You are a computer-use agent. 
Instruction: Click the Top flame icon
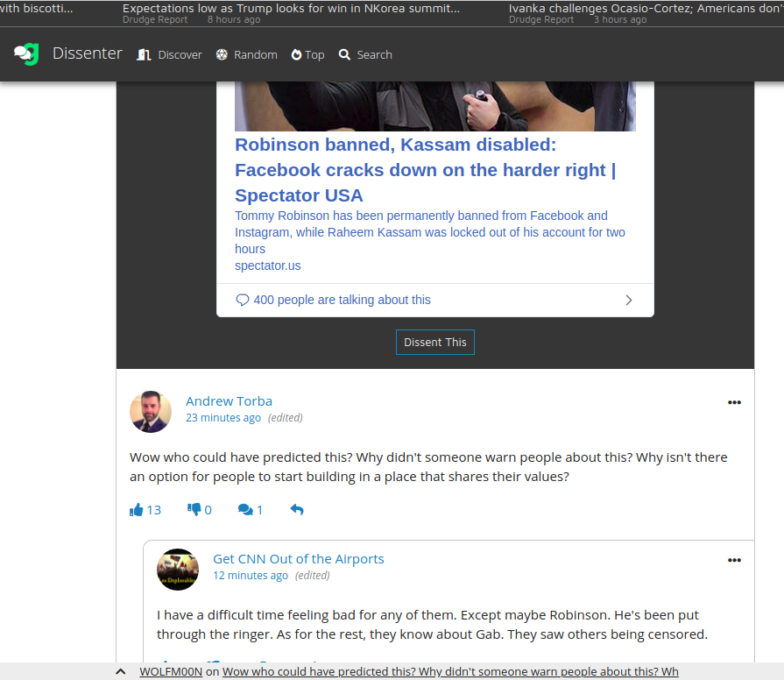[296, 54]
